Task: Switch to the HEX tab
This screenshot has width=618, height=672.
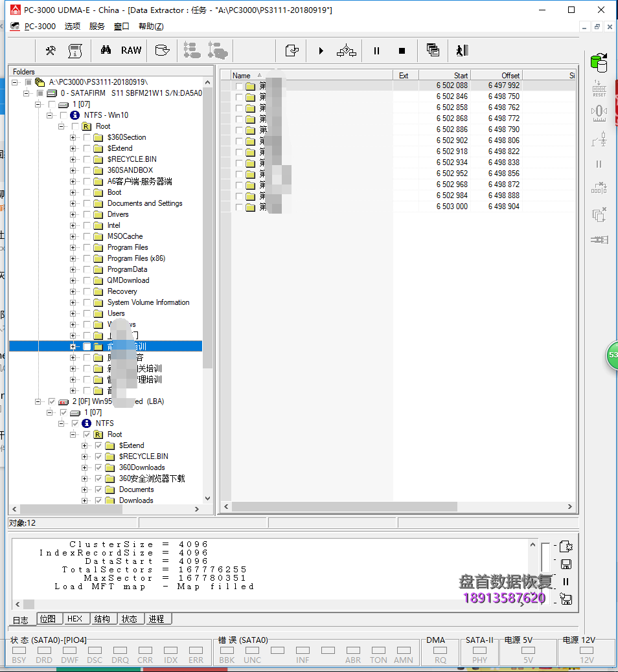Action: tap(74, 619)
